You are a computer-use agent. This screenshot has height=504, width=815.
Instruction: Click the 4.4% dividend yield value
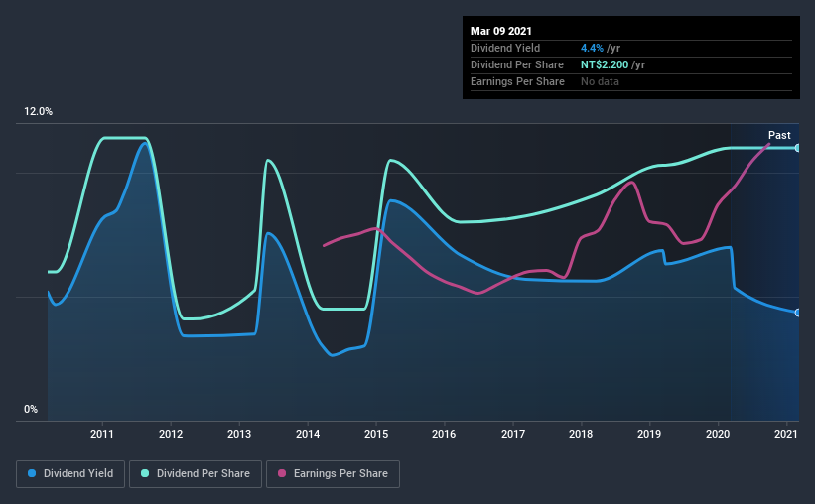pyautogui.click(x=592, y=48)
